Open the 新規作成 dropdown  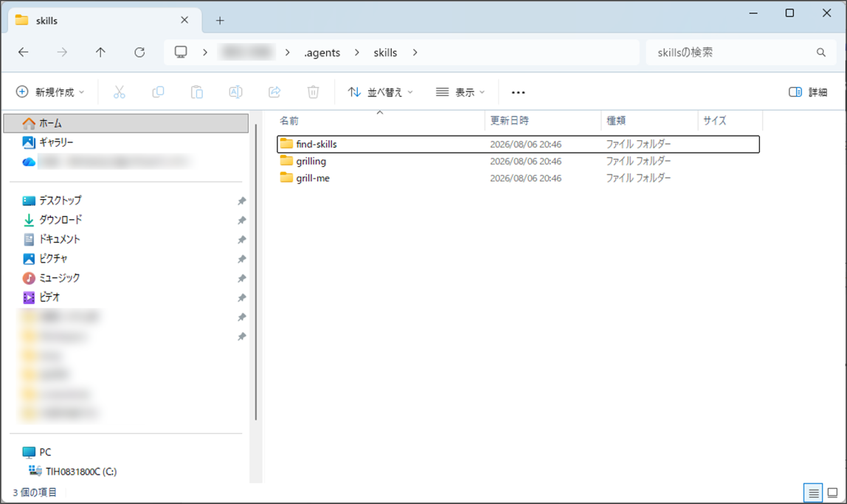tap(50, 92)
